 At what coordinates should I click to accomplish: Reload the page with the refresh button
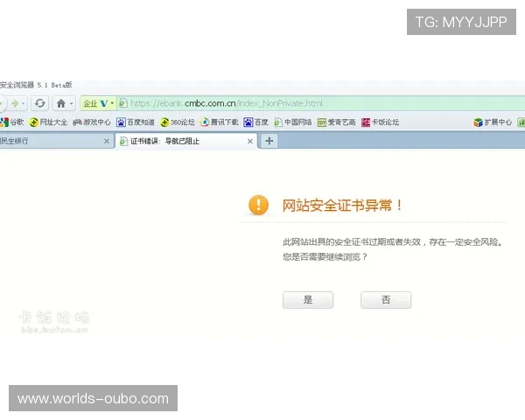[x=40, y=103]
